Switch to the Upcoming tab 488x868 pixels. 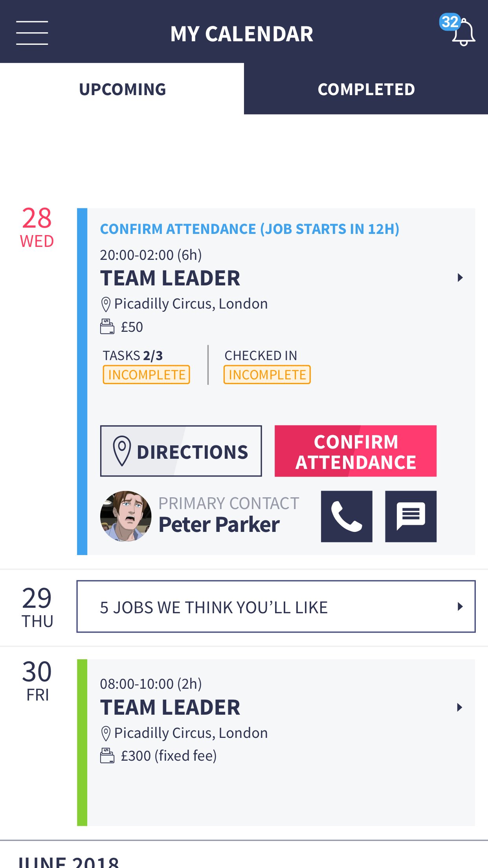click(x=122, y=89)
